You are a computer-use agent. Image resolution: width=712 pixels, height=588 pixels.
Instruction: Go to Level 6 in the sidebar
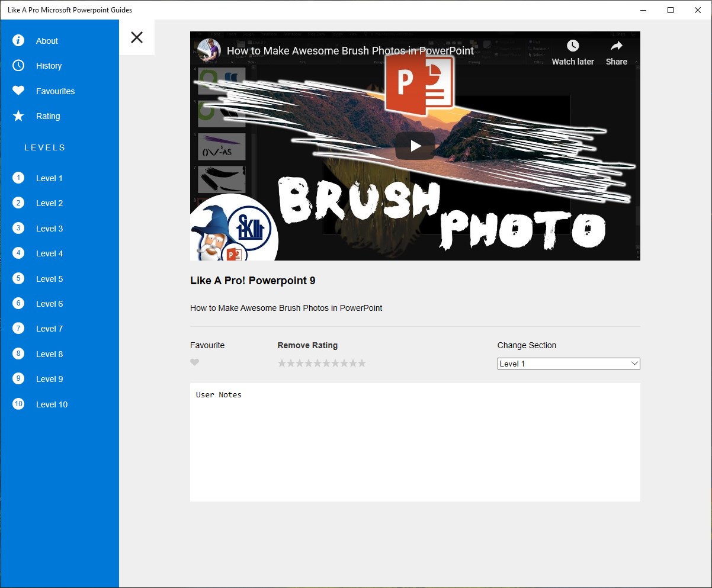tap(59, 303)
